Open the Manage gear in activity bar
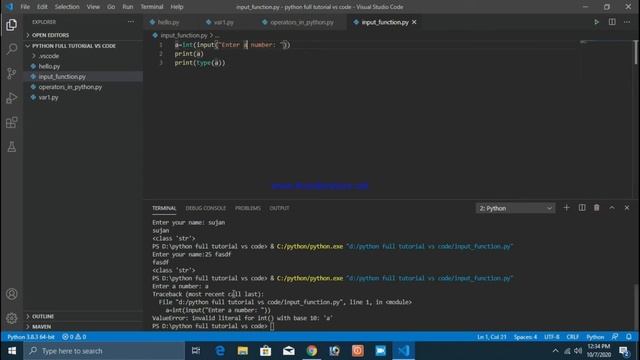640x360 pixels. click(x=11, y=318)
